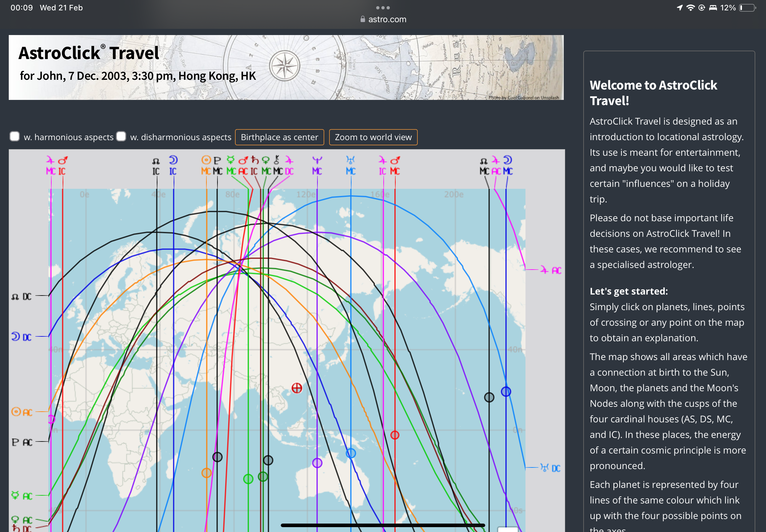
Task: Click the Wi-Fi status icon
Action: pos(691,8)
